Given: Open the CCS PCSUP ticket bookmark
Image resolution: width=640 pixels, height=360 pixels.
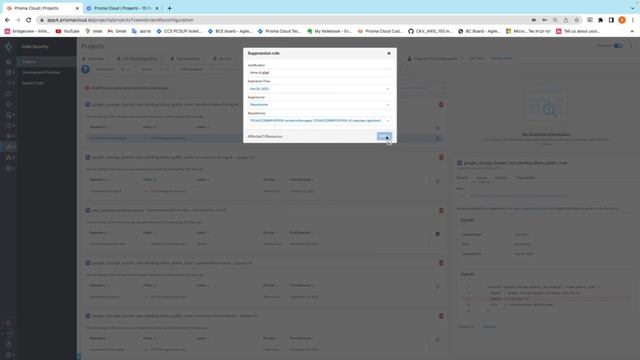Looking at the screenshot, I should pyautogui.click(x=179, y=31).
